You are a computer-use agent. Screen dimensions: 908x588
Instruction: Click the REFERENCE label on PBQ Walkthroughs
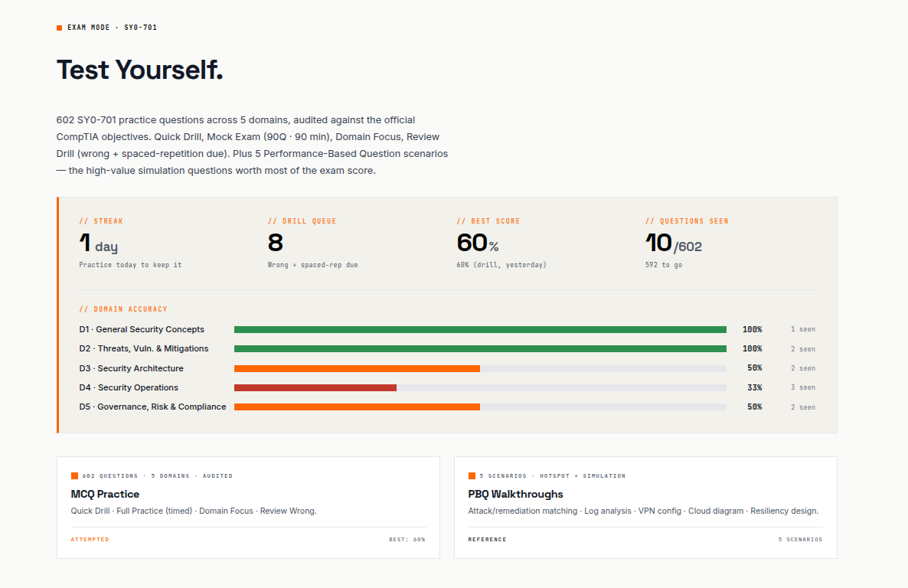[487, 539]
